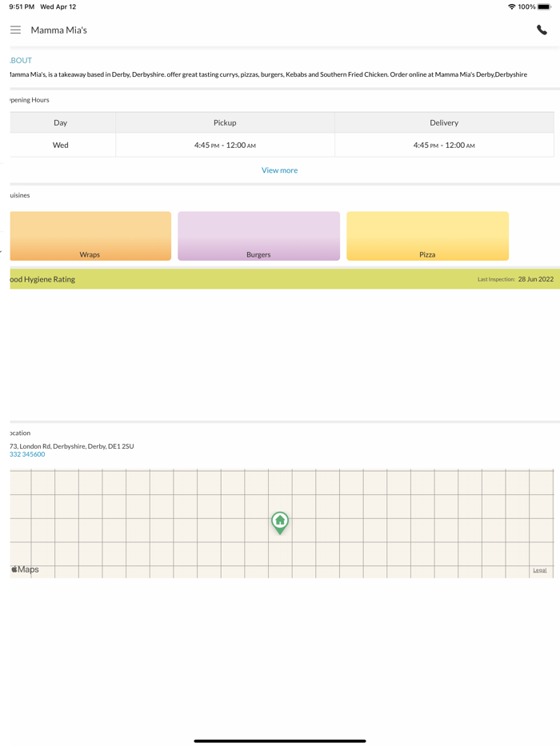Image resolution: width=560 pixels, height=747 pixels.
Task: Click the Opening Hours label
Action: 30,100
